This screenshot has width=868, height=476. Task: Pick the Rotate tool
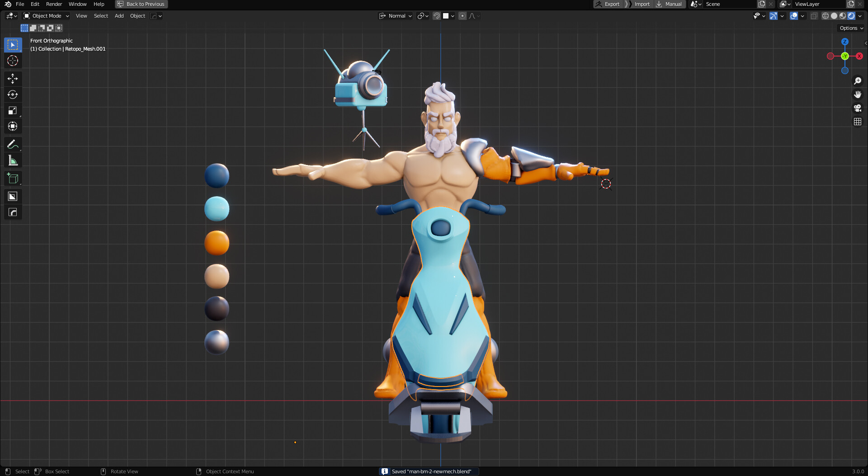coord(13,94)
